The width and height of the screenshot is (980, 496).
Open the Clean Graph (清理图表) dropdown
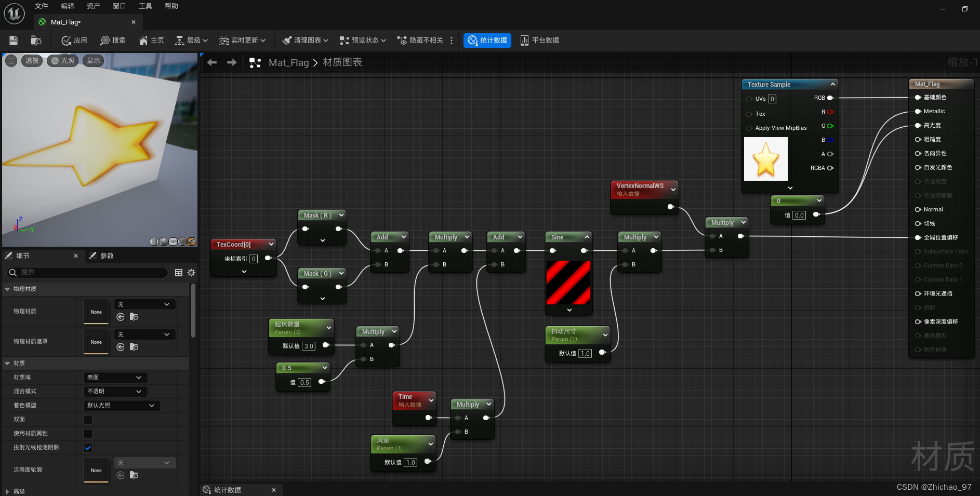(305, 41)
